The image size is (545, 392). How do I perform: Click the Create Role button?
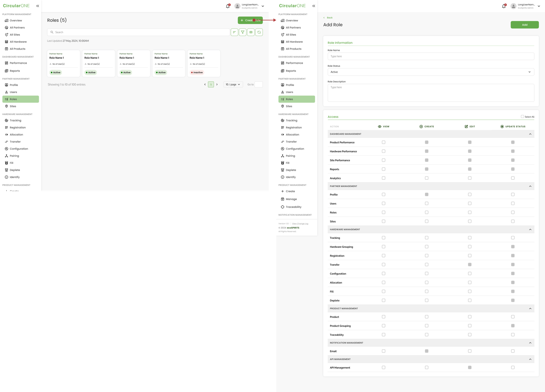tap(250, 20)
